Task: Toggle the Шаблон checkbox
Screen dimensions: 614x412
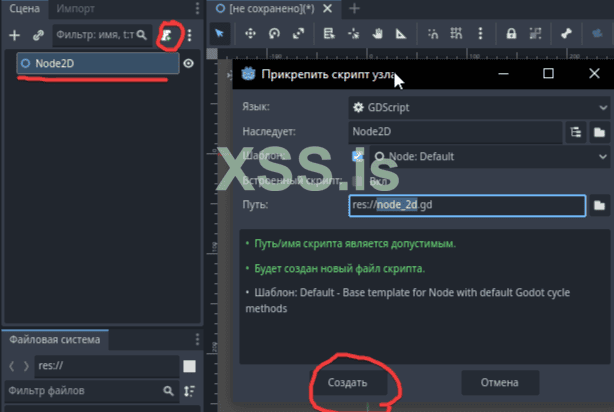Action: pos(357,156)
